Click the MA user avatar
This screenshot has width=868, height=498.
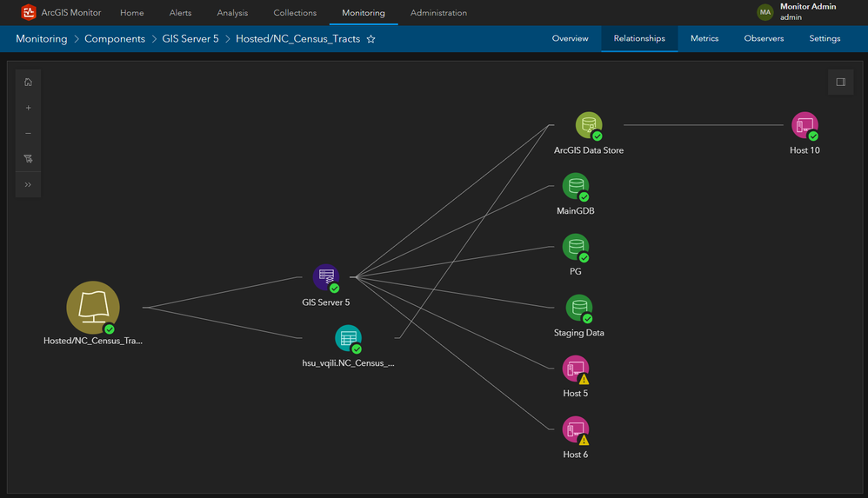(765, 12)
